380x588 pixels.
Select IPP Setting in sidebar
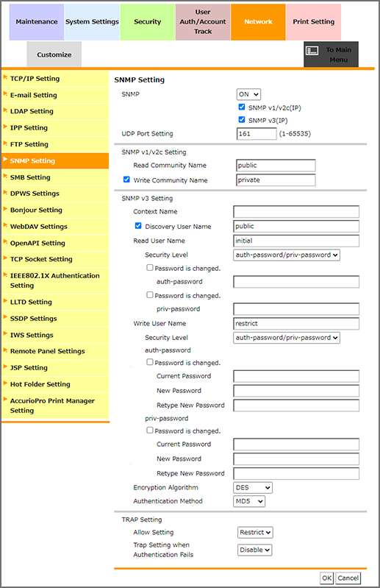(55, 128)
